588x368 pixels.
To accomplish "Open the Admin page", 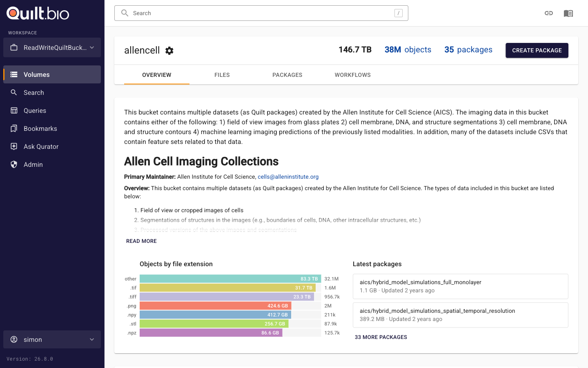I will pos(52,164).
